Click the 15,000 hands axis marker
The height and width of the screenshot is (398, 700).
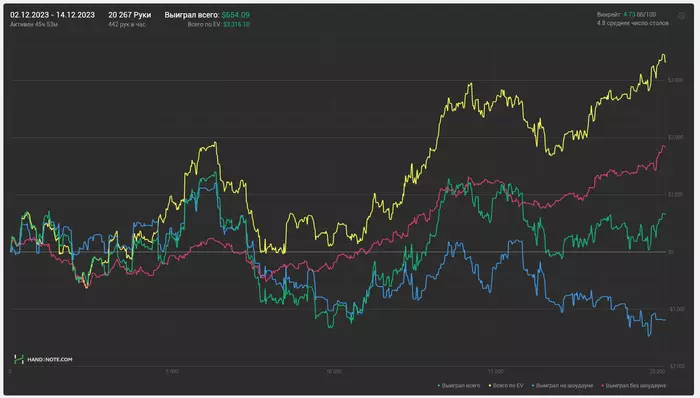coord(495,371)
